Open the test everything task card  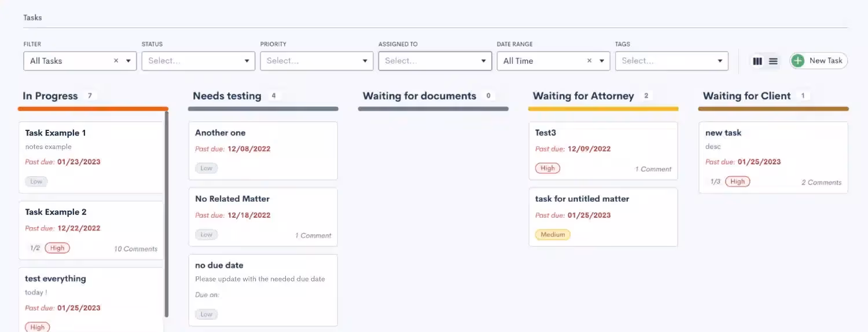91,300
